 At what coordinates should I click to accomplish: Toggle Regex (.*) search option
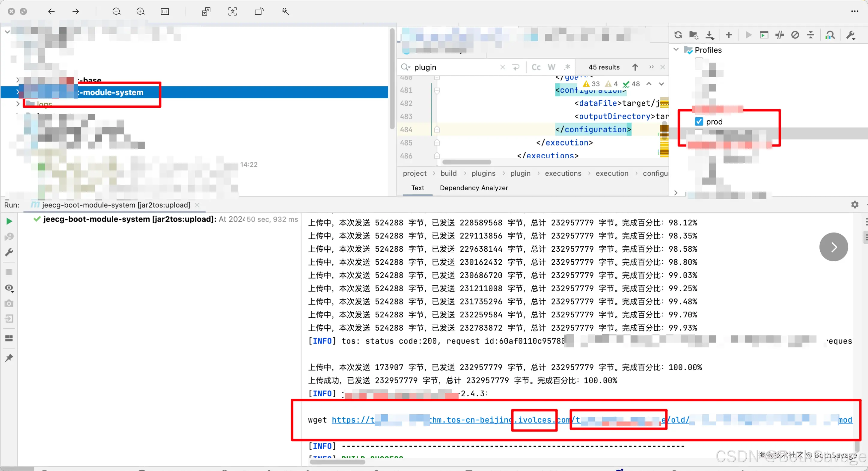567,67
